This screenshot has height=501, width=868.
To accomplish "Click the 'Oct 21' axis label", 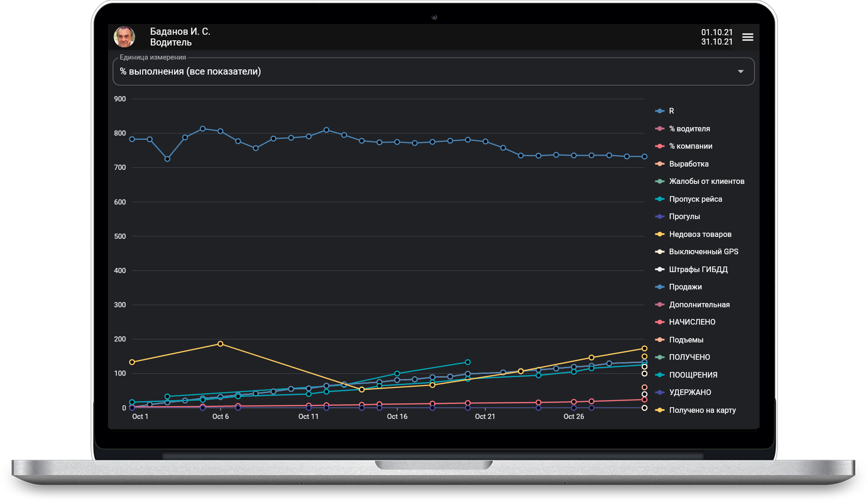I will pos(485,417).
